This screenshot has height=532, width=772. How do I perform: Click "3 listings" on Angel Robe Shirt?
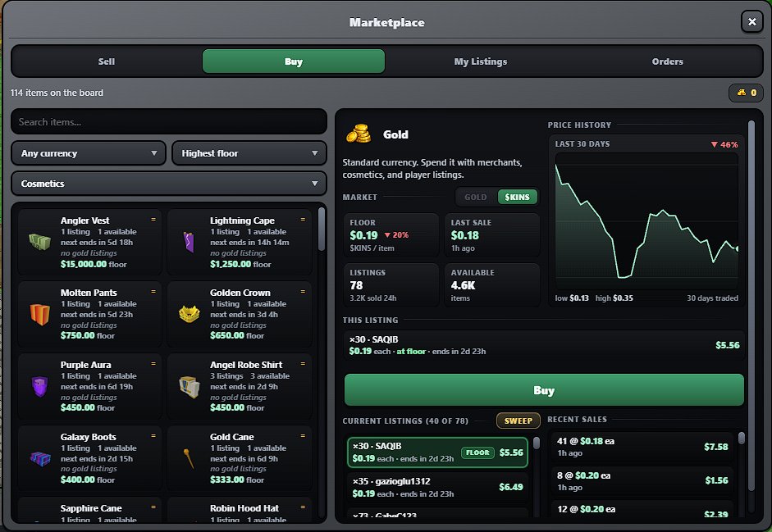click(226, 376)
